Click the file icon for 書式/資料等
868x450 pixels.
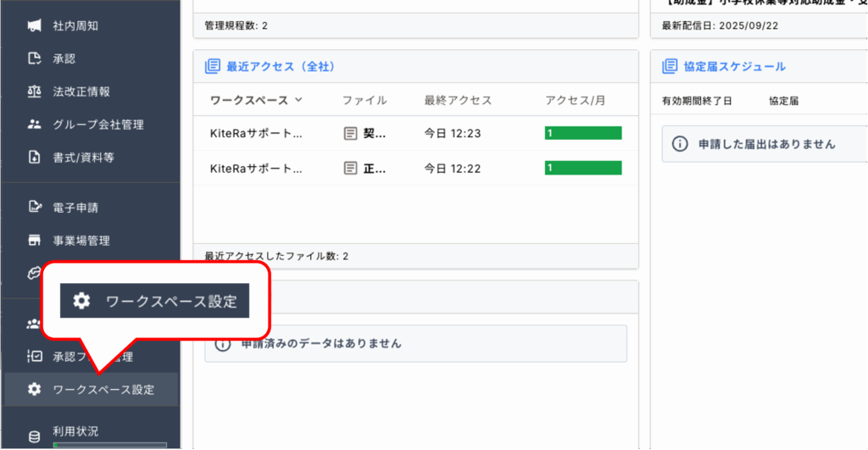pyautogui.click(x=35, y=157)
